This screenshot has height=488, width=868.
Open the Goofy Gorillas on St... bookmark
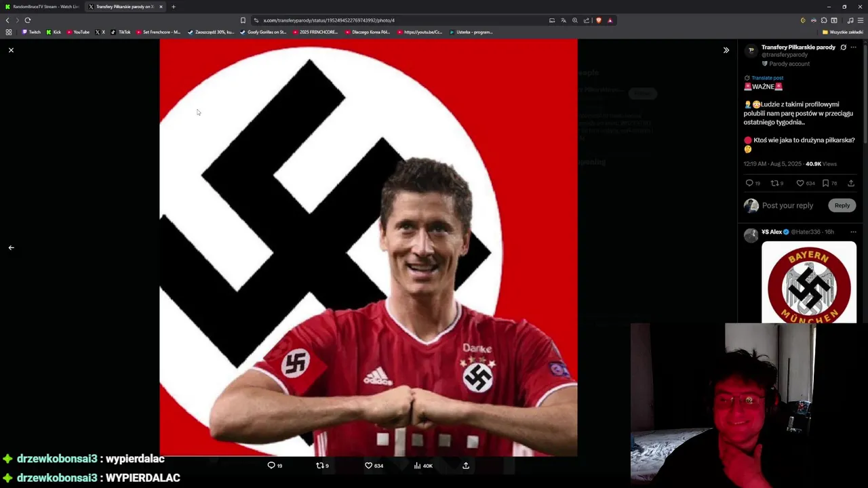point(263,32)
